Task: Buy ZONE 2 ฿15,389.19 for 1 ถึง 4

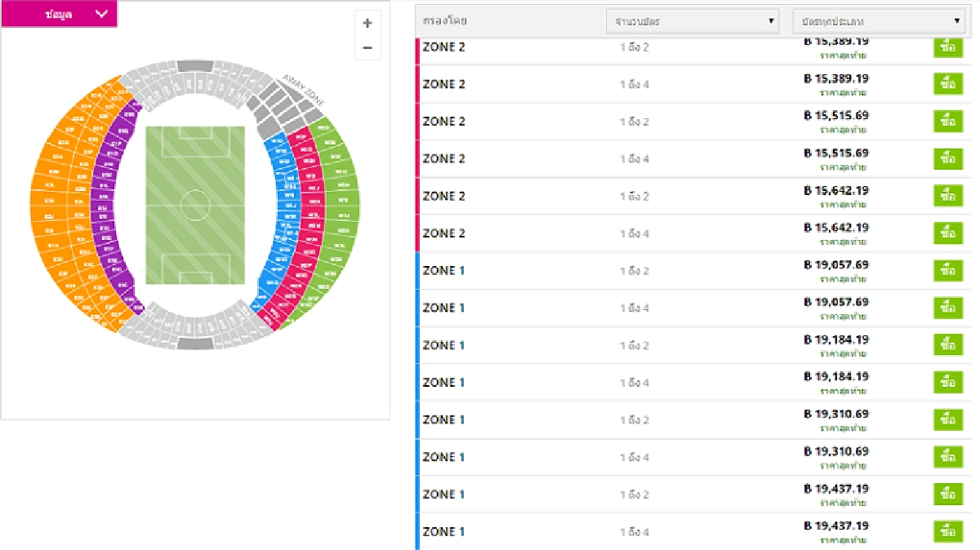Action: point(947,84)
